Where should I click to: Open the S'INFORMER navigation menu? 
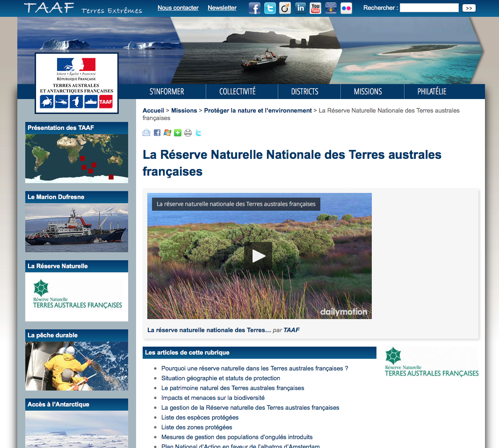pos(167,92)
